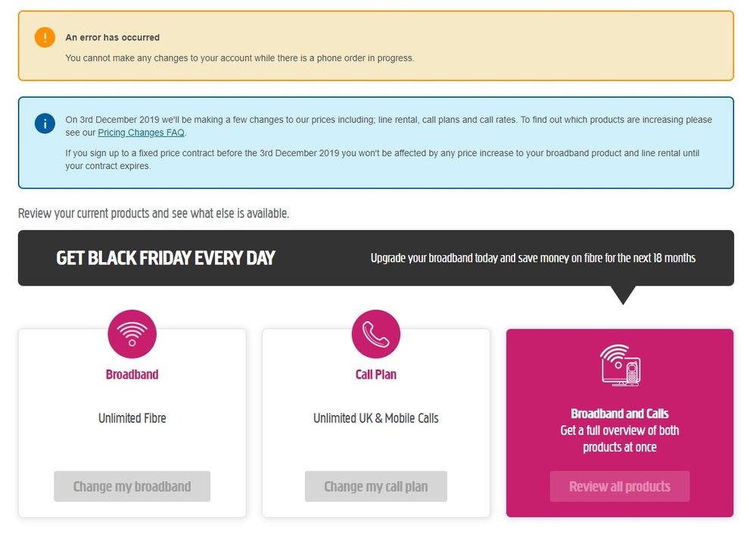Image resolution: width=756 pixels, height=534 pixels.
Task: Click the phone order in progress message
Action: (x=239, y=58)
